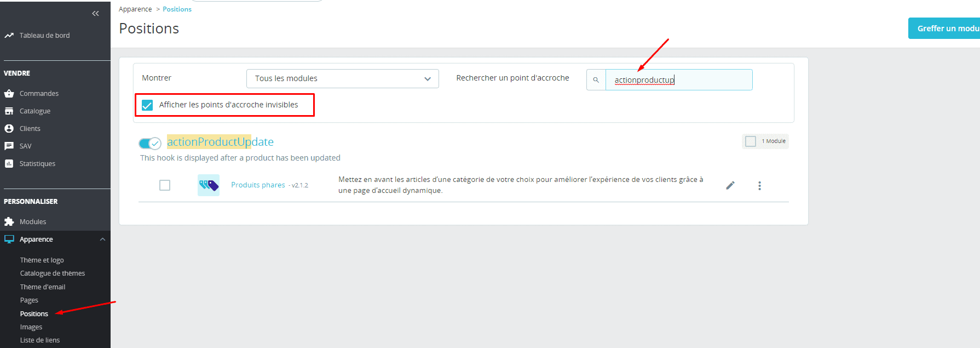
Task: Open the Liste de liens page
Action: (x=40, y=340)
